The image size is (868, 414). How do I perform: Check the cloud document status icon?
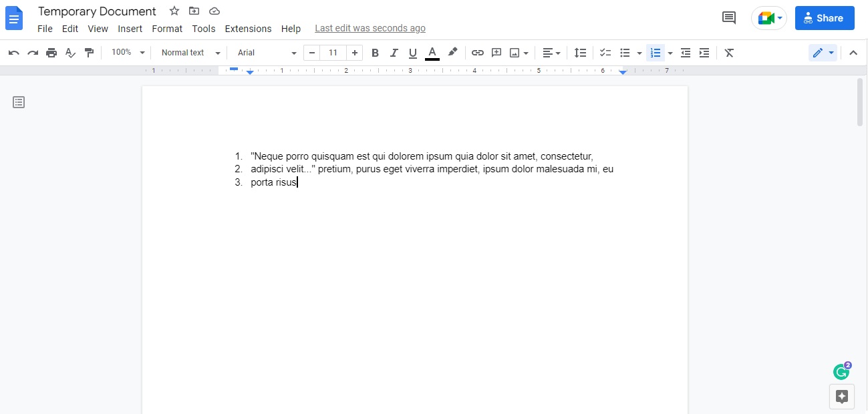click(x=214, y=11)
